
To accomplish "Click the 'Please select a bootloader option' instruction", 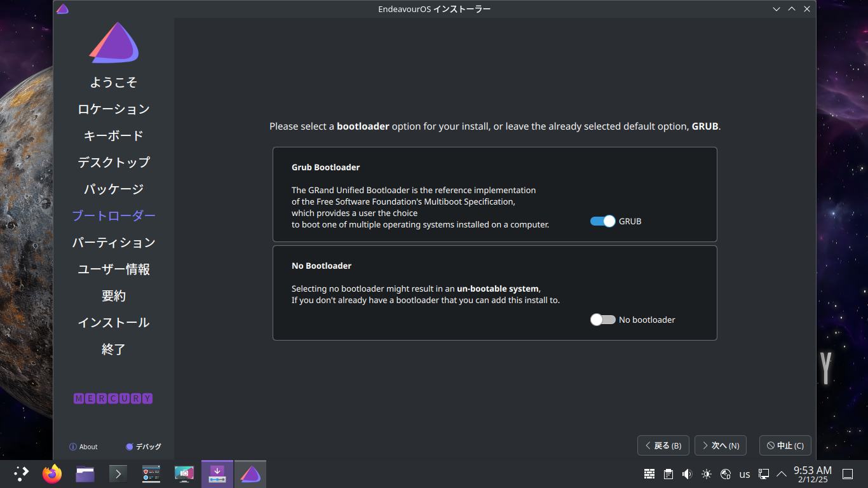I will [x=495, y=126].
